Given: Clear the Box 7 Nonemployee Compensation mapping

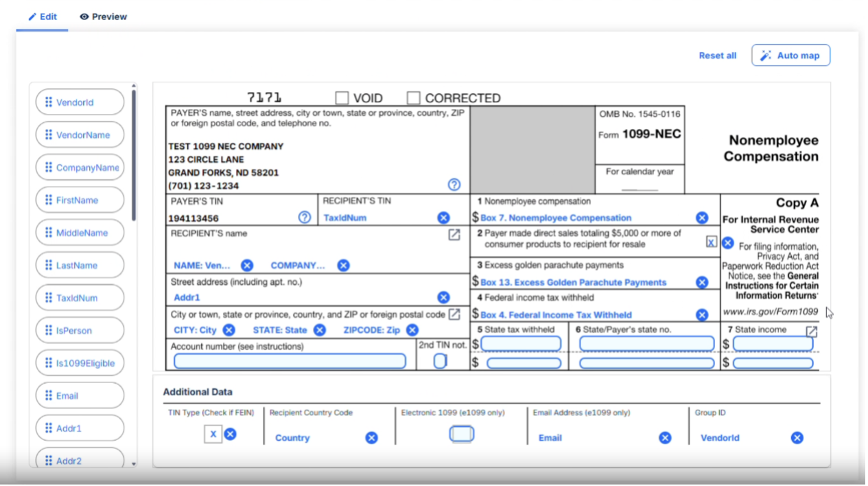Looking at the screenshot, I should pos(702,218).
